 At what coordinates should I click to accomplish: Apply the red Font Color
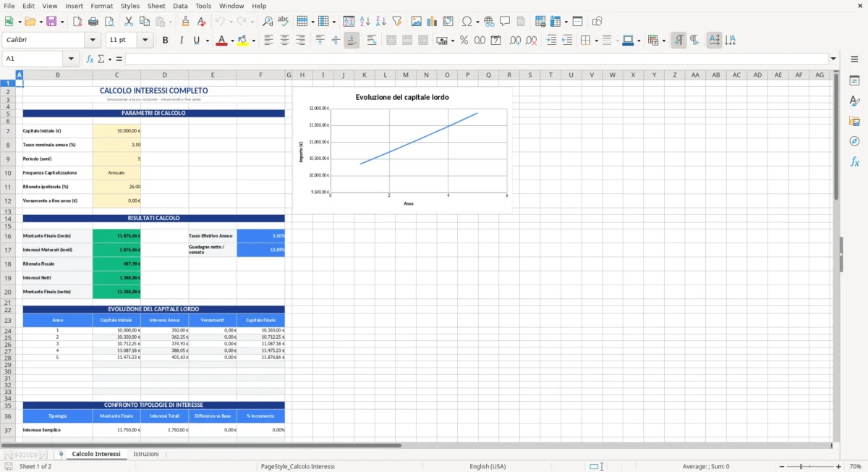pos(221,41)
